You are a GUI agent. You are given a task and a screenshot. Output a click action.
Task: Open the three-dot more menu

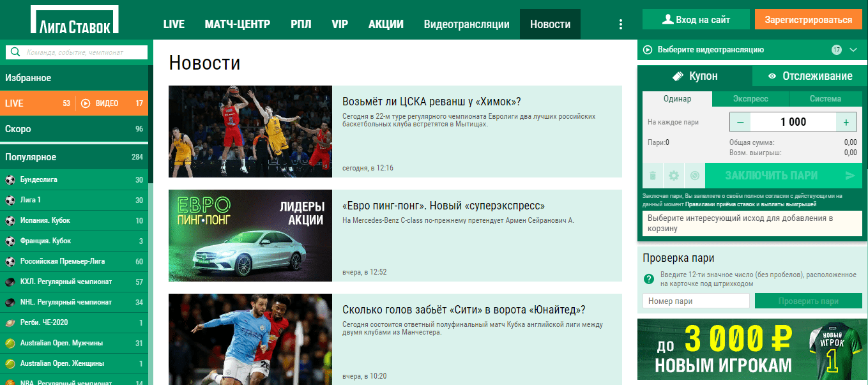[x=620, y=24]
